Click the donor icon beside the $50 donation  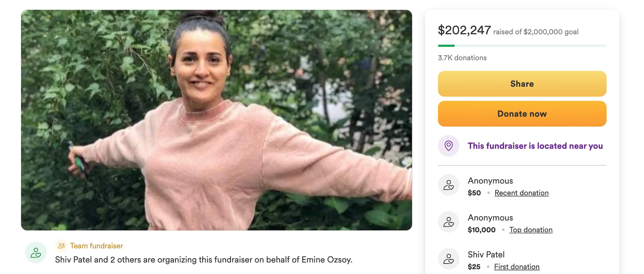[x=448, y=185]
